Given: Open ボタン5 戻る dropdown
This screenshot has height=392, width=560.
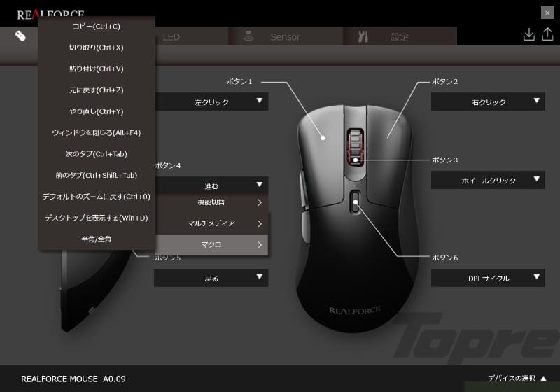Looking at the screenshot, I should tap(211, 278).
